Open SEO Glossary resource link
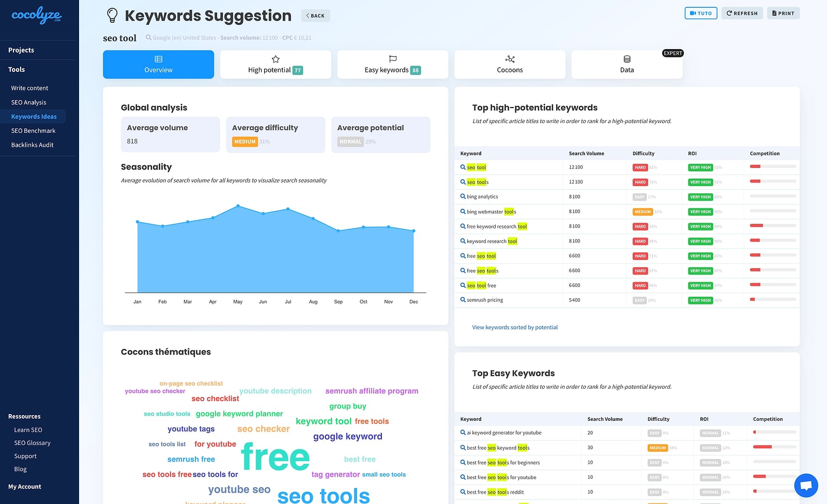Screen dimensions: 827x504 (x=32, y=443)
